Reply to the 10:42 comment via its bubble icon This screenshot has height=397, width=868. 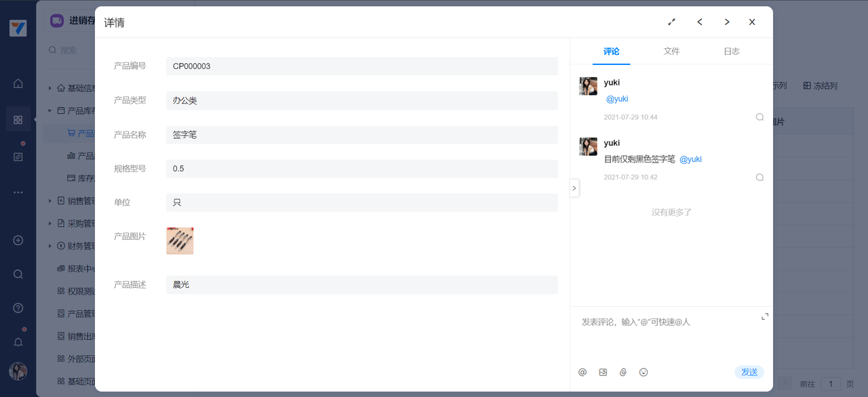tap(759, 177)
